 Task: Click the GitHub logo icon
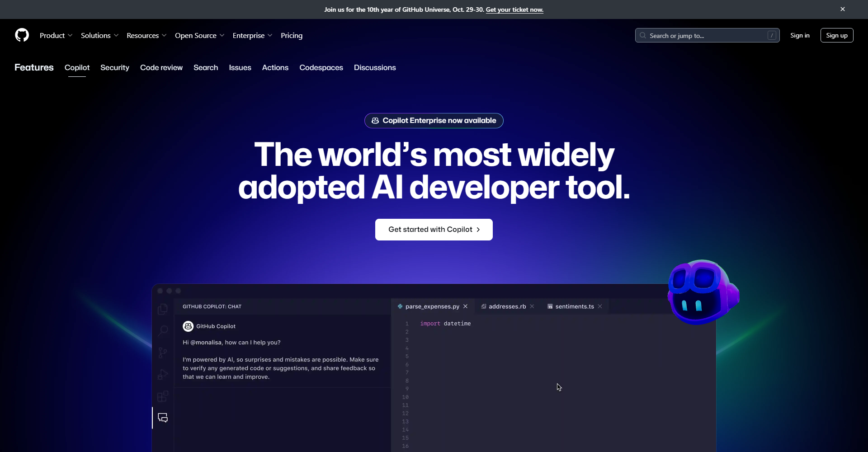pyautogui.click(x=22, y=35)
